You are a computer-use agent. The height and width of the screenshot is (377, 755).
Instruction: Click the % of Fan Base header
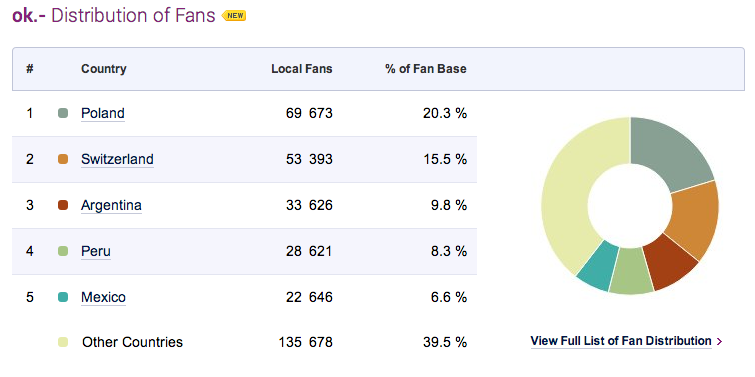click(x=426, y=69)
